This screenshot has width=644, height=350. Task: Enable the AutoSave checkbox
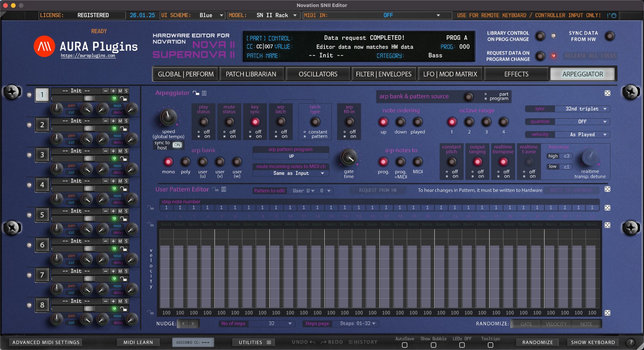point(404,345)
